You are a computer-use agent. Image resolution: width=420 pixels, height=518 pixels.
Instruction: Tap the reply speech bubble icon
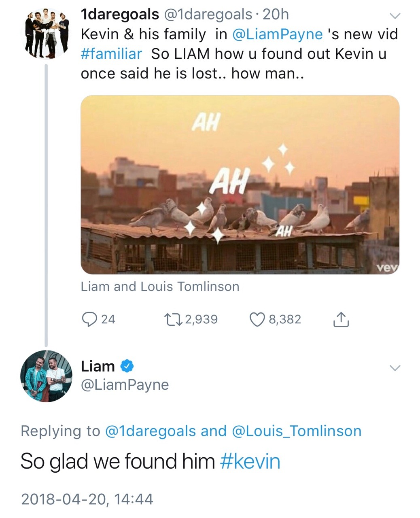[89, 319]
